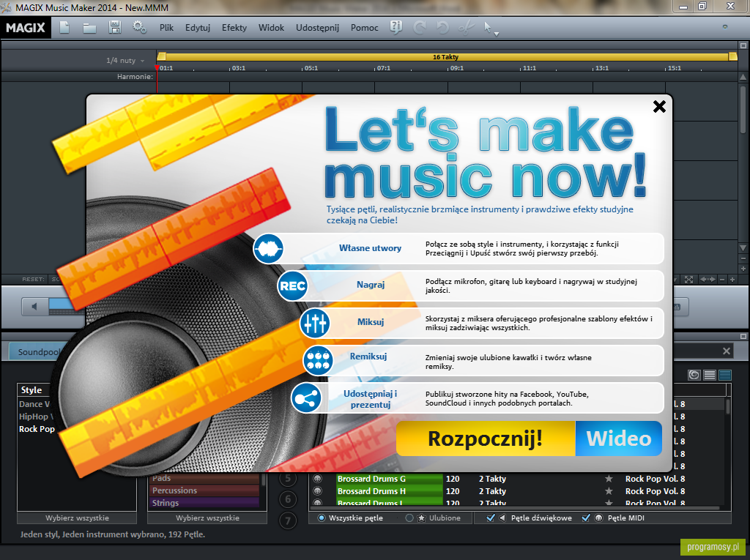Click the redo arrow icon
This screenshot has height=560, width=750.
420,28
